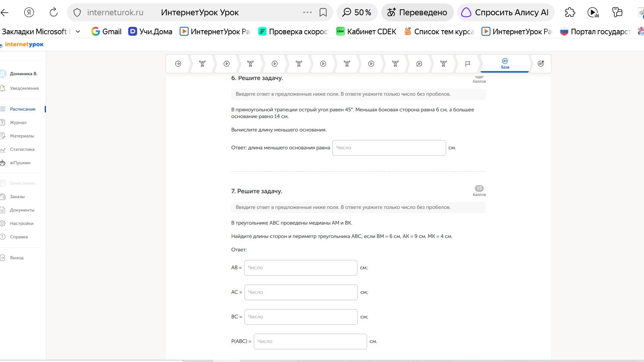This screenshot has width=644, height=362.
Task: Focus the smaller base length answer field
Action: coord(389,148)
